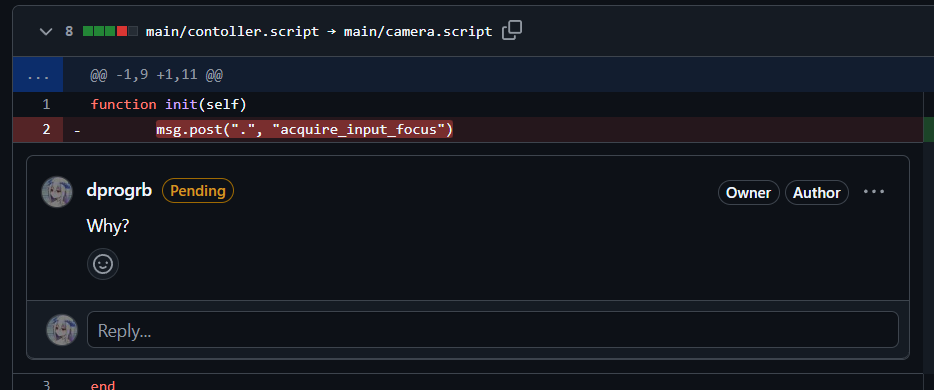
Task: Select line number 1 in the diff
Action: tap(46, 105)
